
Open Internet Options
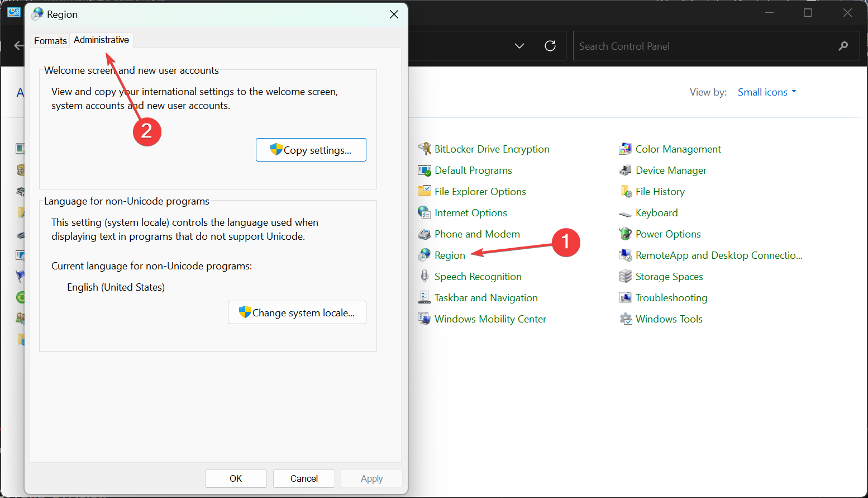[471, 212]
